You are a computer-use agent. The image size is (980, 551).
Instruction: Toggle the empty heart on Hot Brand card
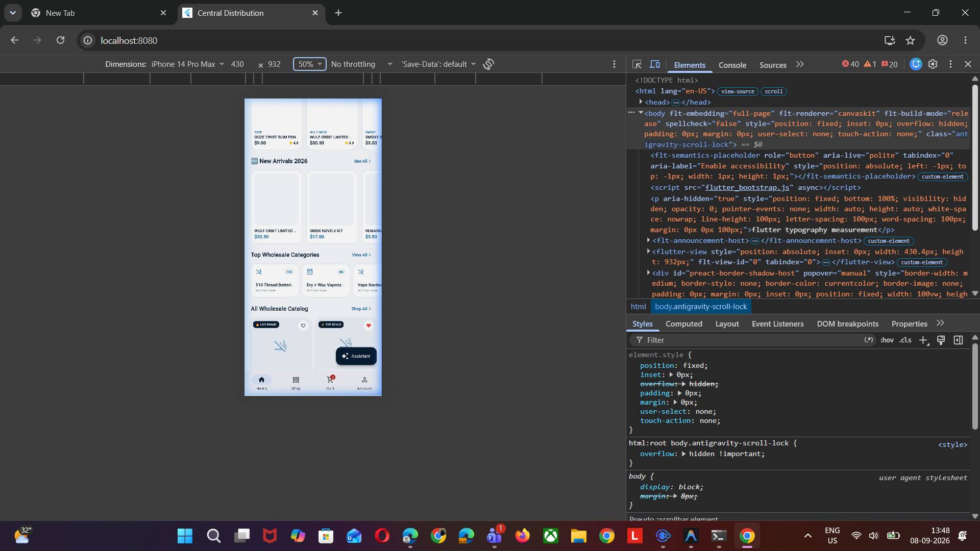point(303,325)
